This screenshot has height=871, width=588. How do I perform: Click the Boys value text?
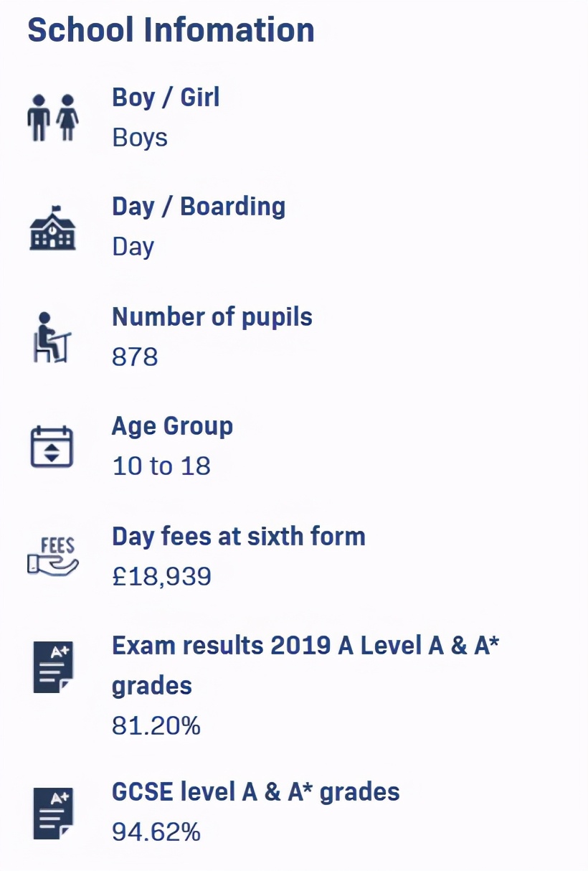coord(140,137)
